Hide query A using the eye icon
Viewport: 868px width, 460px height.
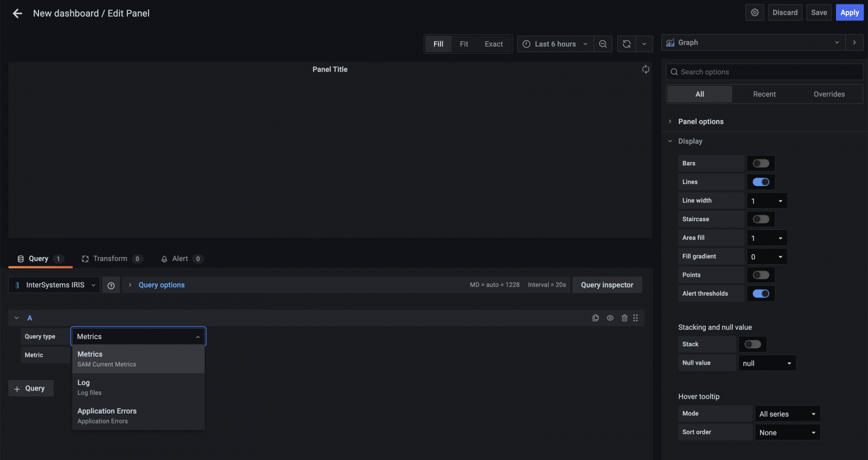610,318
